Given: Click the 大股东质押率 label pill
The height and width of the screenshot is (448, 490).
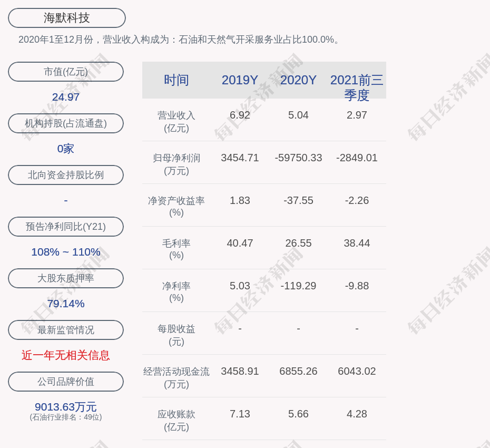Looking at the screenshot, I should [x=66, y=278].
